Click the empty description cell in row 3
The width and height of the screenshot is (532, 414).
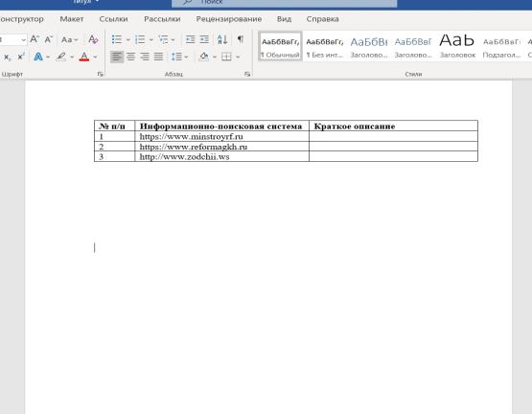tap(394, 157)
